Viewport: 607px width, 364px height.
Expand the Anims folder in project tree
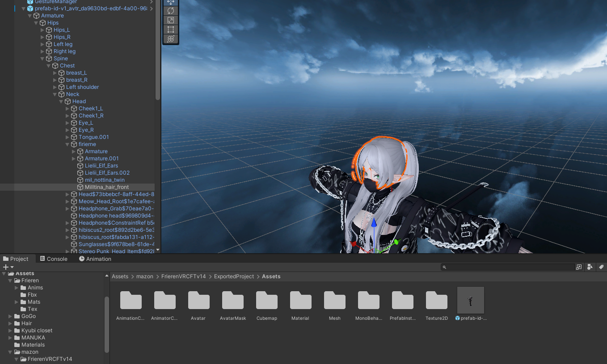click(x=17, y=288)
